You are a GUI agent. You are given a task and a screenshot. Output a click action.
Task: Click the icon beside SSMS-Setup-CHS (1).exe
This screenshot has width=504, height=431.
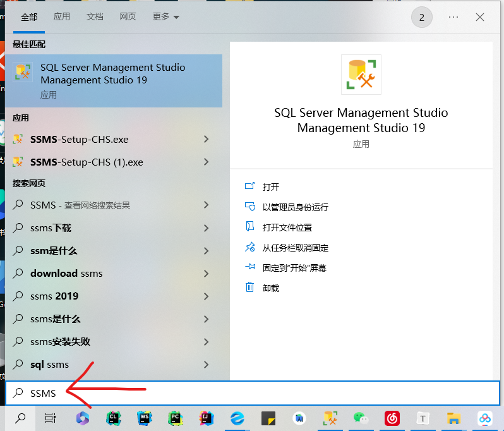(x=18, y=162)
